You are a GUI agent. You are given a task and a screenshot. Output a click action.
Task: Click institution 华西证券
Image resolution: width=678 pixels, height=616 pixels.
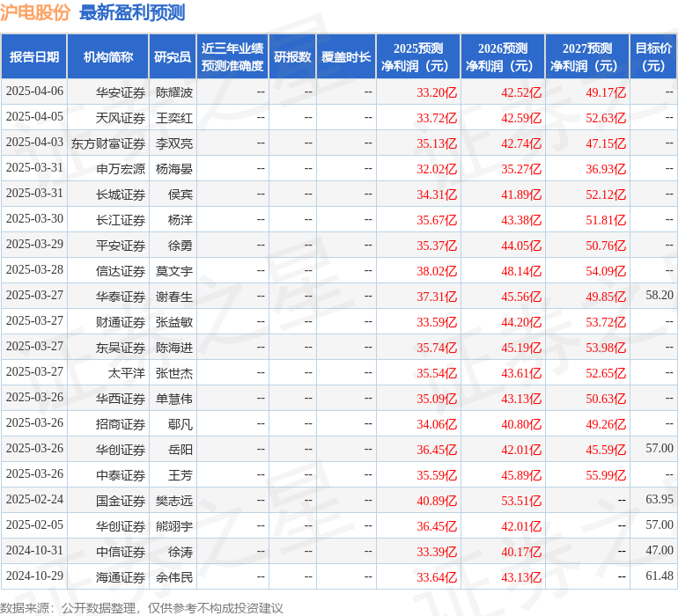[x=121, y=399]
